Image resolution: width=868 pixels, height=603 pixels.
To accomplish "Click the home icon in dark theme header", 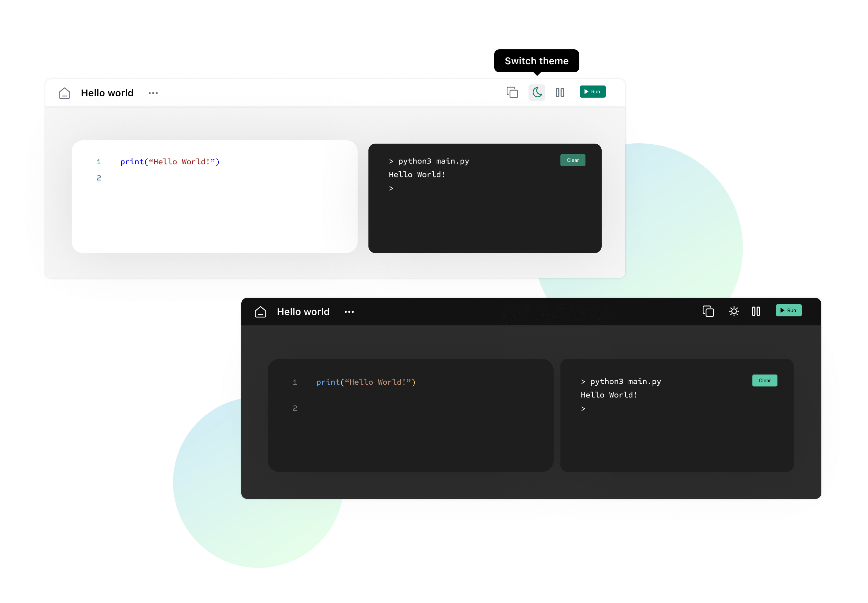I will pyautogui.click(x=261, y=311).
